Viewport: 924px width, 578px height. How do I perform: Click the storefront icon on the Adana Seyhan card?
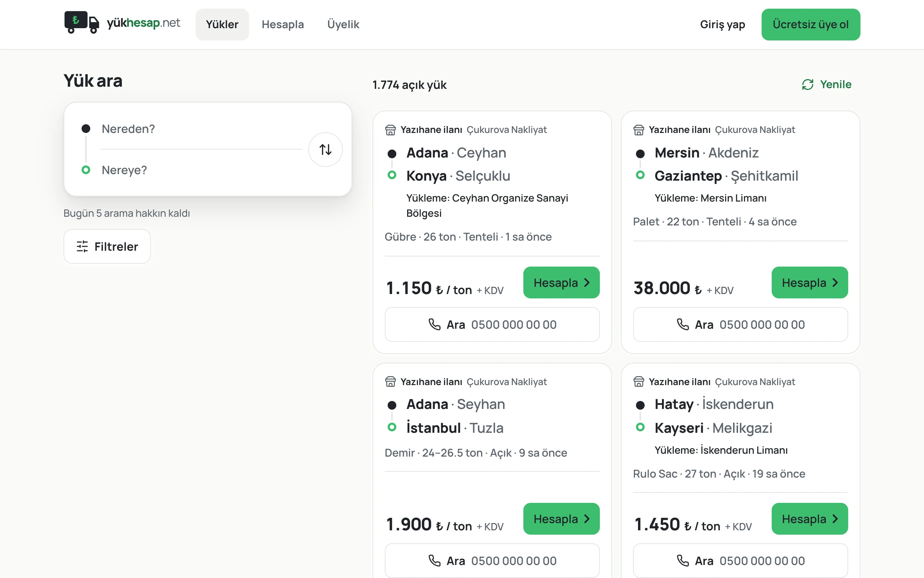[x=390, y=381]
